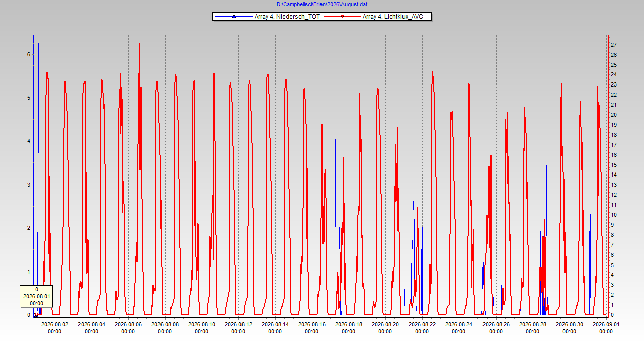Click the right red axis value 14
The image size is (644, 345).
(614, 175)
